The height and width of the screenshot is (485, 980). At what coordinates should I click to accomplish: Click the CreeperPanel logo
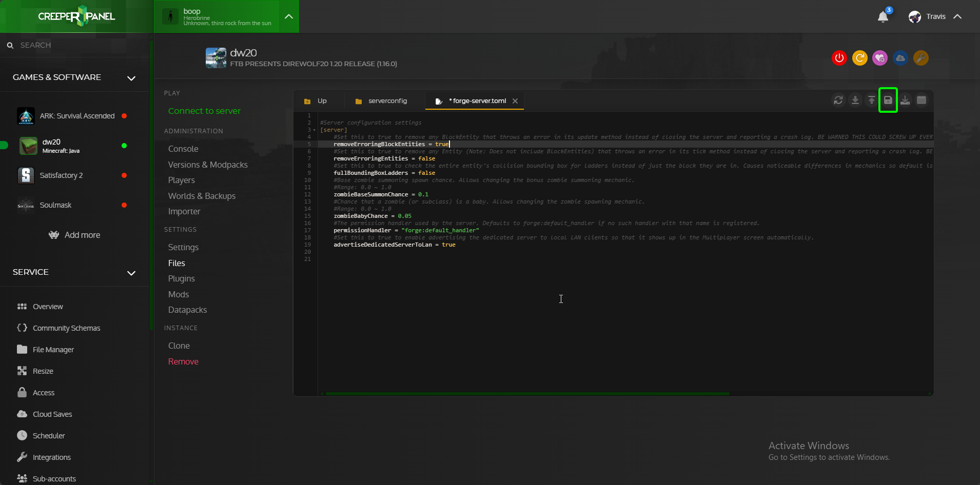click(x=76, y=16)
